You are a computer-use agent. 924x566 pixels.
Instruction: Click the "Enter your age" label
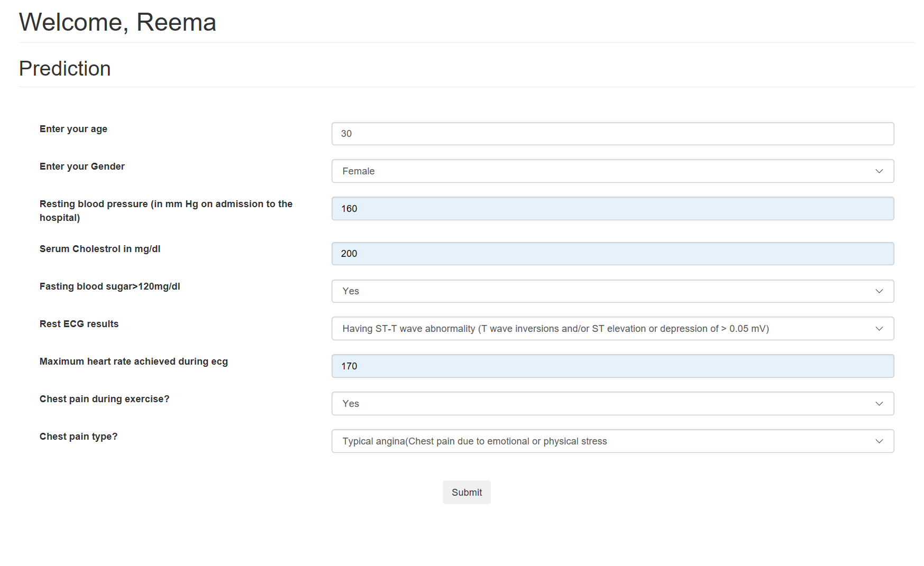pos(74,129)
